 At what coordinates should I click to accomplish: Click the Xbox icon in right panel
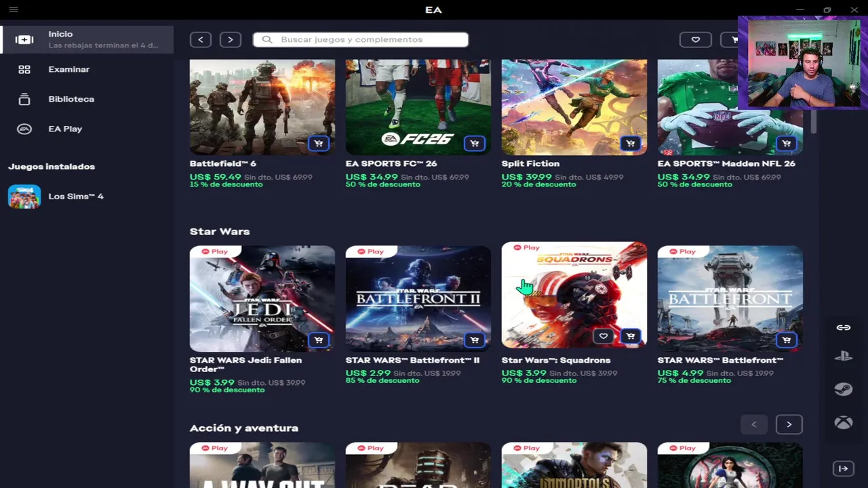coord(844,423)
